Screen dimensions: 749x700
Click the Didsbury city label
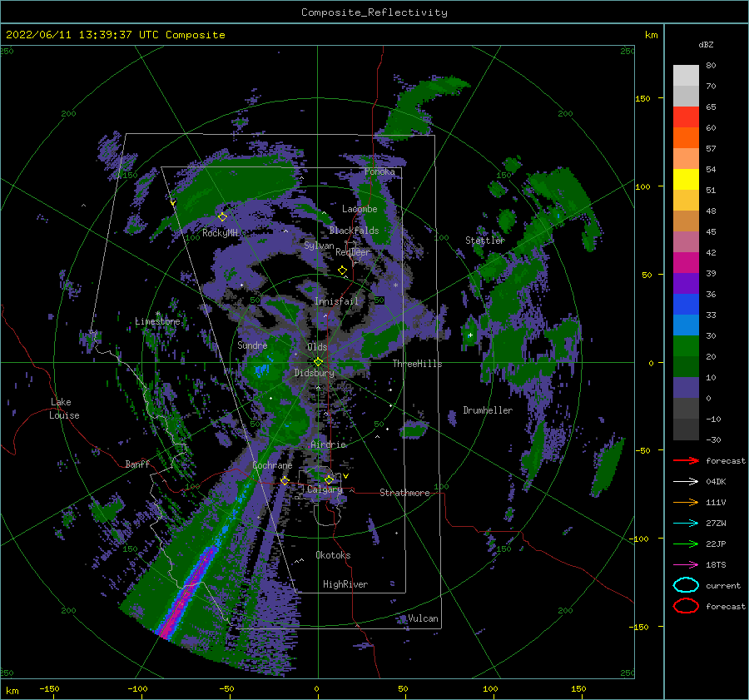tap(315, 373)
